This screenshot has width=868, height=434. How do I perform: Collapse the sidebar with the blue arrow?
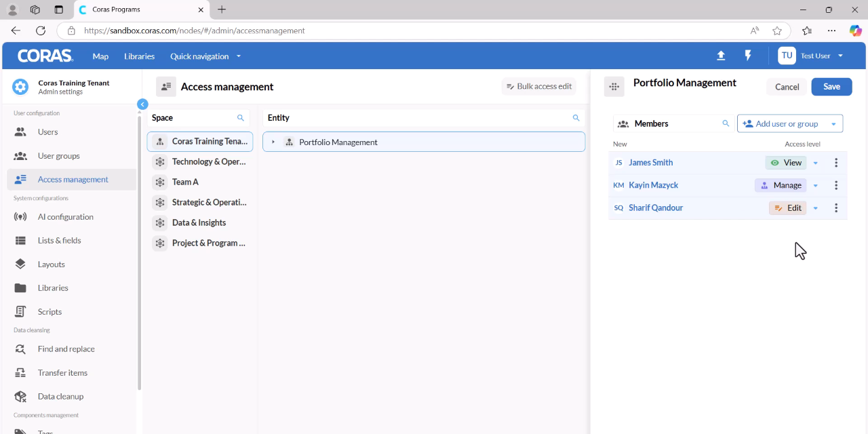pos(142,104)
